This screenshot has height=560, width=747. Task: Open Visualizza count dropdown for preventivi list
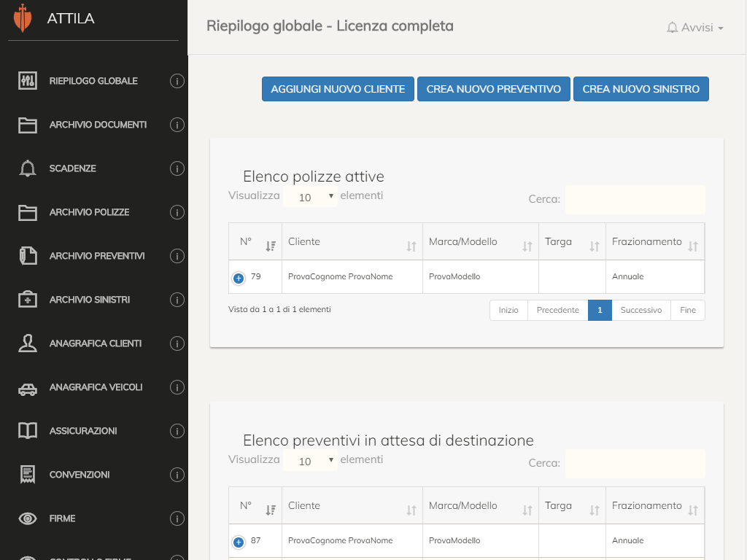coord(311,461)
